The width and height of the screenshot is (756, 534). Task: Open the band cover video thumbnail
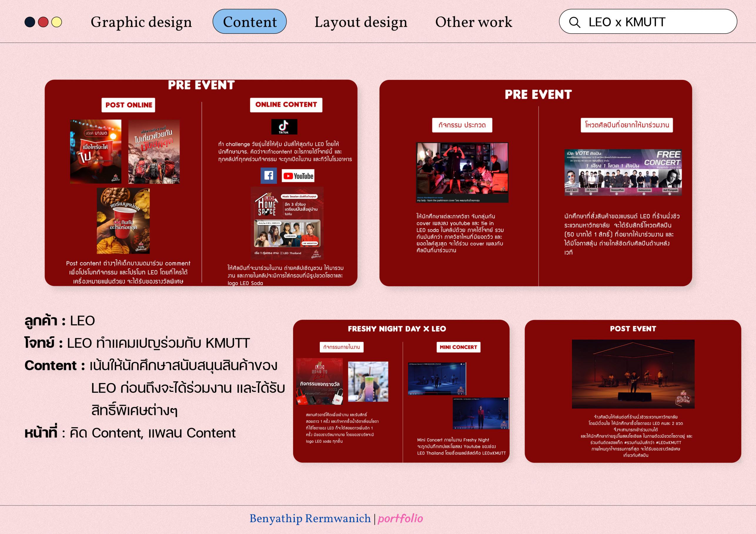click(x=462, y=172)
